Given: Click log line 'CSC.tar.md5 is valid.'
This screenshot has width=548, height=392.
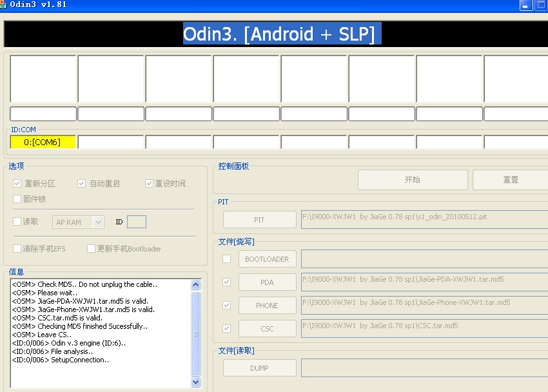Looking at the screenshot, I should [x=57, y=318].
